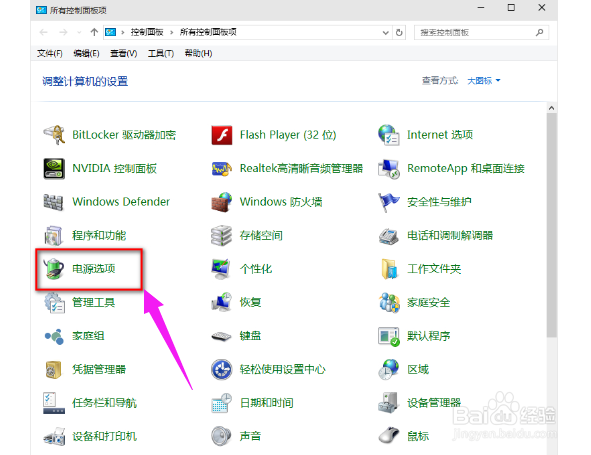Click the forward navigation arrow
Viewport: 591px width, 455px height.
(63, 32)
